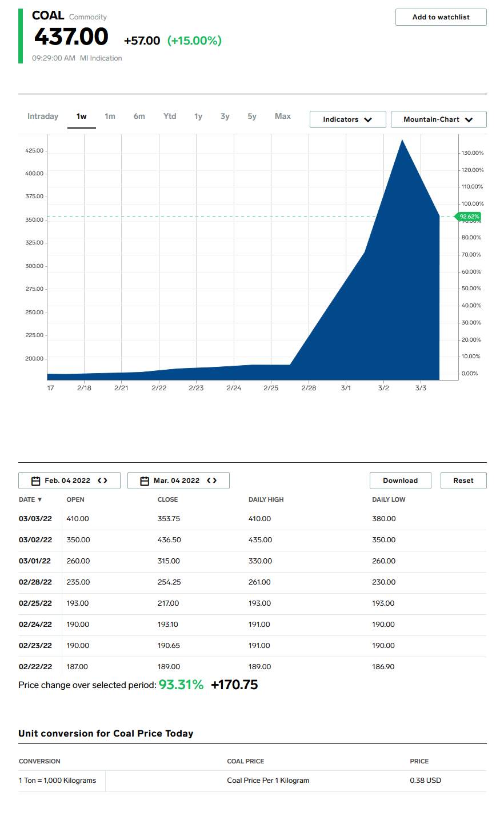Click next arrow beside Feb. 04 2022
The image size is (504, 816).
coord(106,481)
